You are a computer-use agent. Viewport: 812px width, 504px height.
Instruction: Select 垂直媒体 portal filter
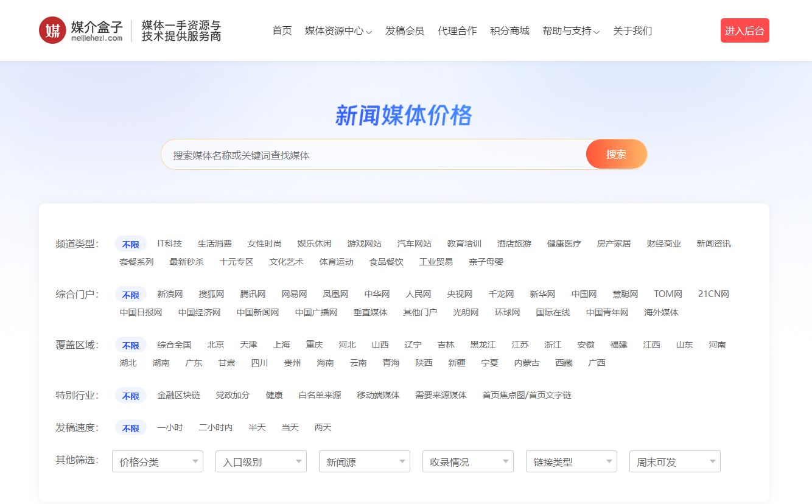(x=370, y=312)
